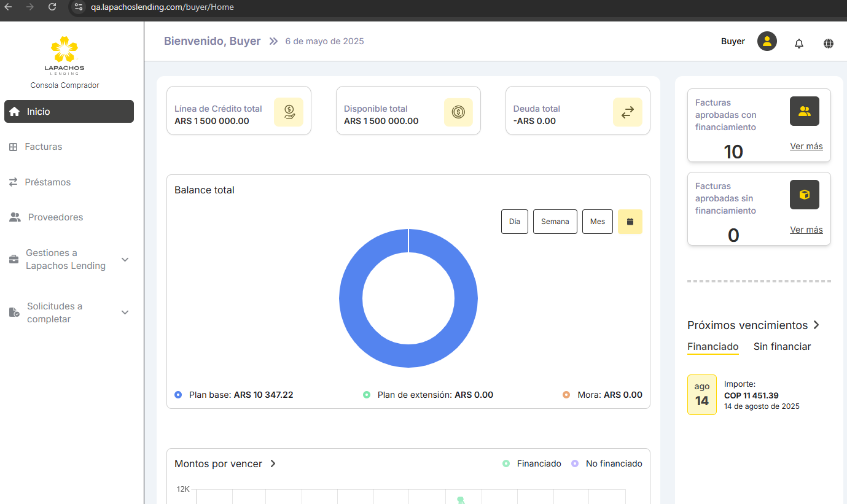Click the Disponible total coin icon
Screen dimensions: 847x504
click(x=458, y=112)
